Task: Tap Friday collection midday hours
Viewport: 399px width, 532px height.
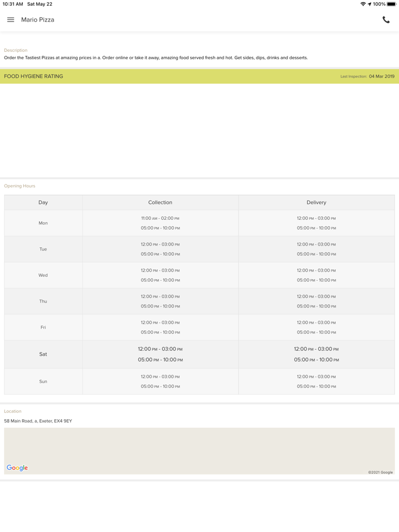Action: click(x=160, y=322)
